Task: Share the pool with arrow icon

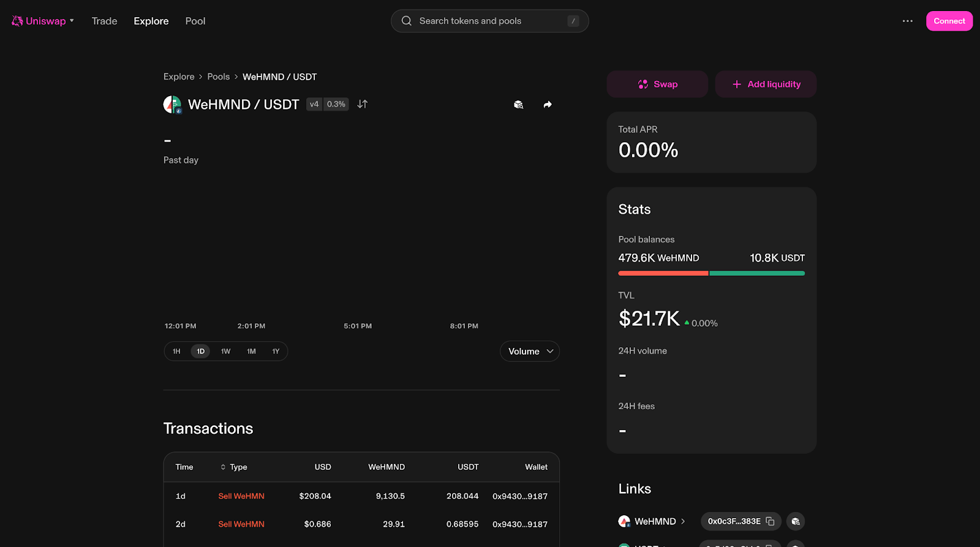Action: point(548,105)
